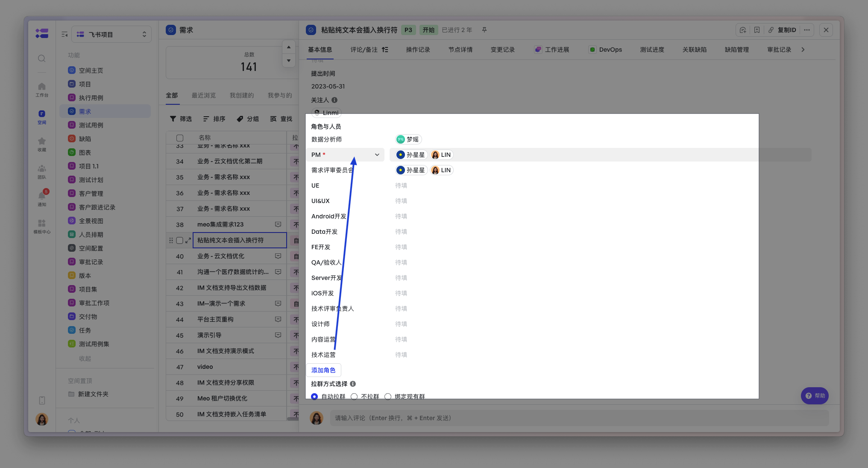Select the 不拉群 radio option

[354, 396]
